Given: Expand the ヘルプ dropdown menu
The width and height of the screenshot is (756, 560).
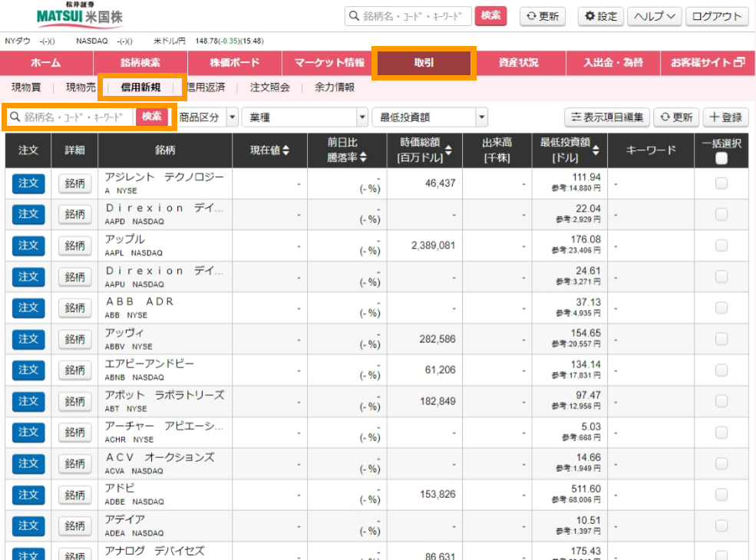Looking at the screenshot, I should pyautogui.click(x=654, y=16).
